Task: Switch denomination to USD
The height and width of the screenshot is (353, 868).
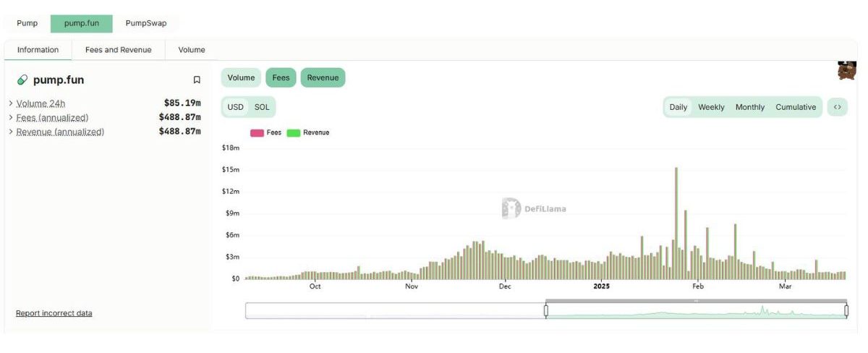Action: [236, 107]
